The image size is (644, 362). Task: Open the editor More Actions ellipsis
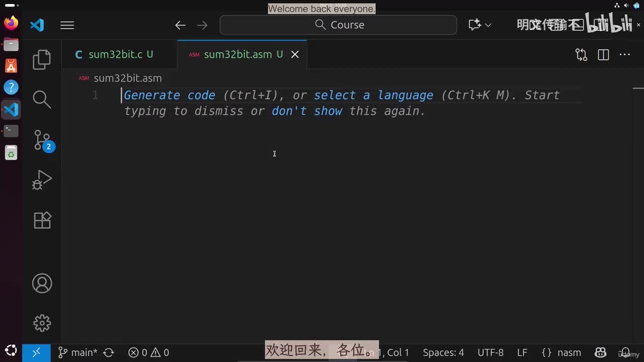pos(624,55)
